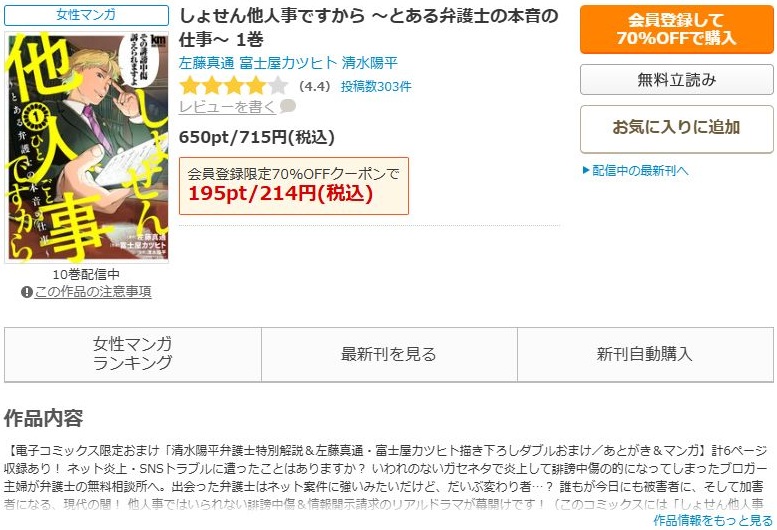Click the 女性マンガ genre tag
The image size is (777, 530).
(86, 15)
